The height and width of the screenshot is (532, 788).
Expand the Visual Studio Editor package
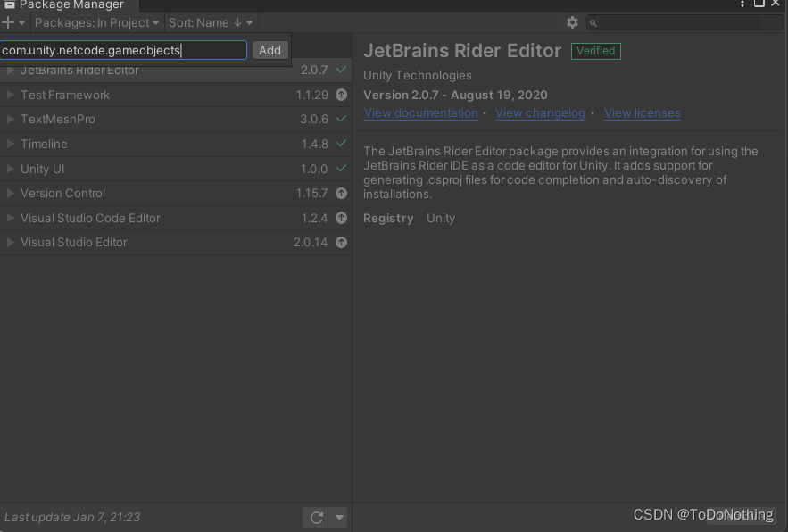point(10,243)
